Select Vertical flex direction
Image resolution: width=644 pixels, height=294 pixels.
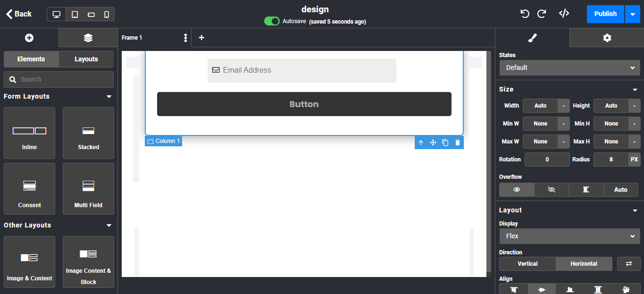527,264
